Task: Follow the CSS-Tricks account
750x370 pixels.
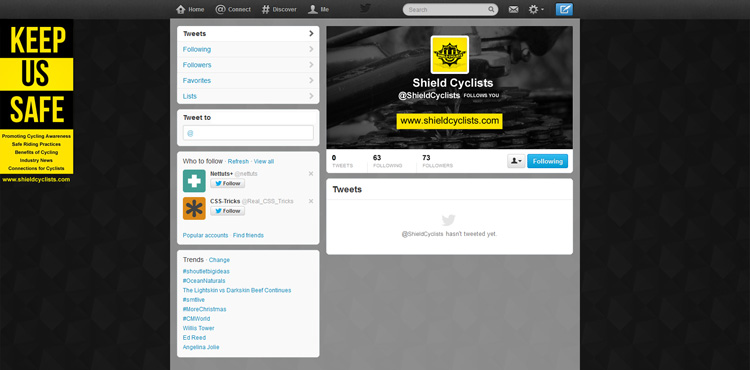Action: click(x=228, y=211)
